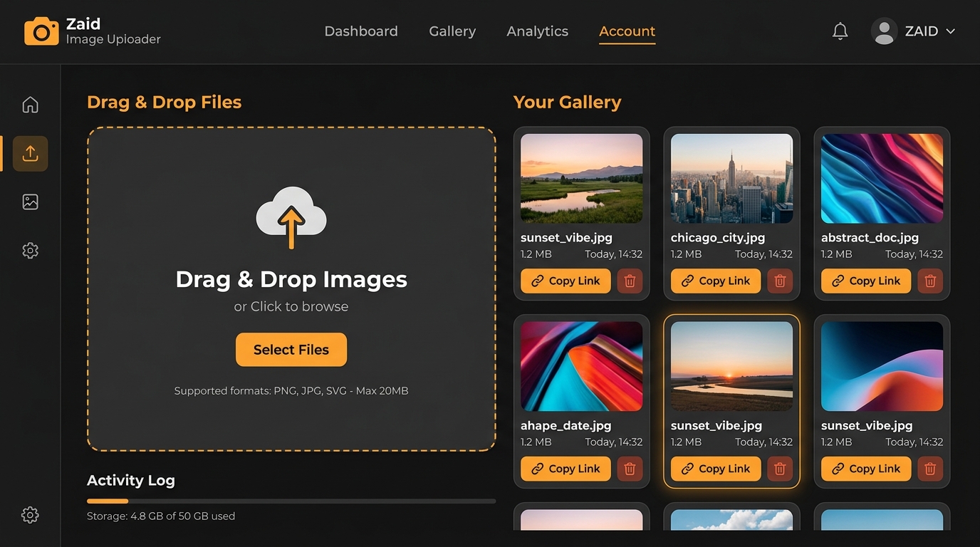
Task: Click the file name chicago_city.jpg
Action: click(x=718, y=238)
